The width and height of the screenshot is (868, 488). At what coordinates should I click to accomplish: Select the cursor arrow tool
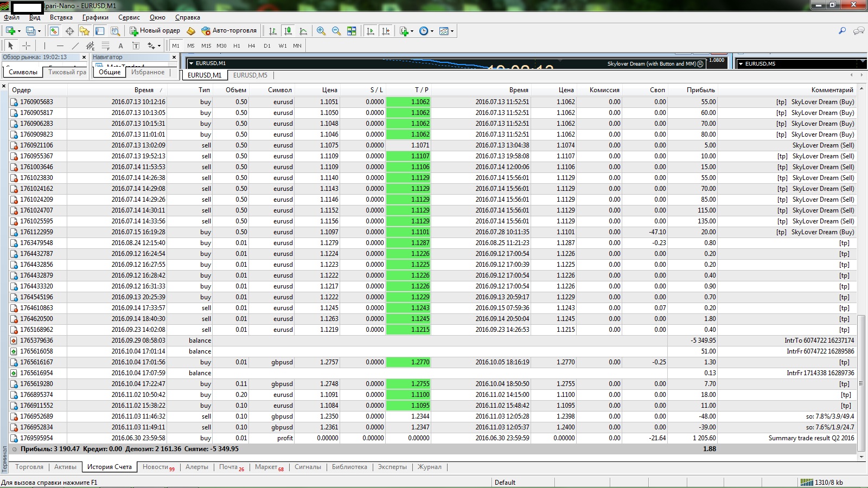click(x=11, y=46)
